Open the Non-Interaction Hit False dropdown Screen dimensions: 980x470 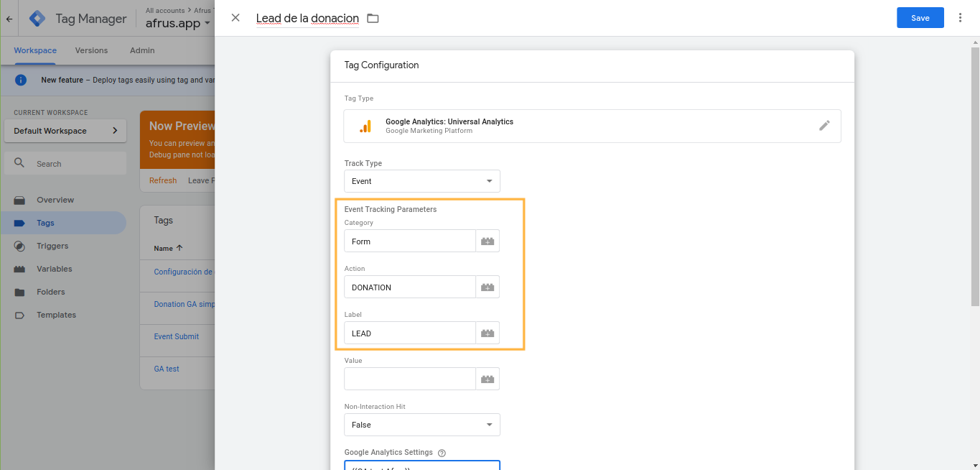click(422, 425)
